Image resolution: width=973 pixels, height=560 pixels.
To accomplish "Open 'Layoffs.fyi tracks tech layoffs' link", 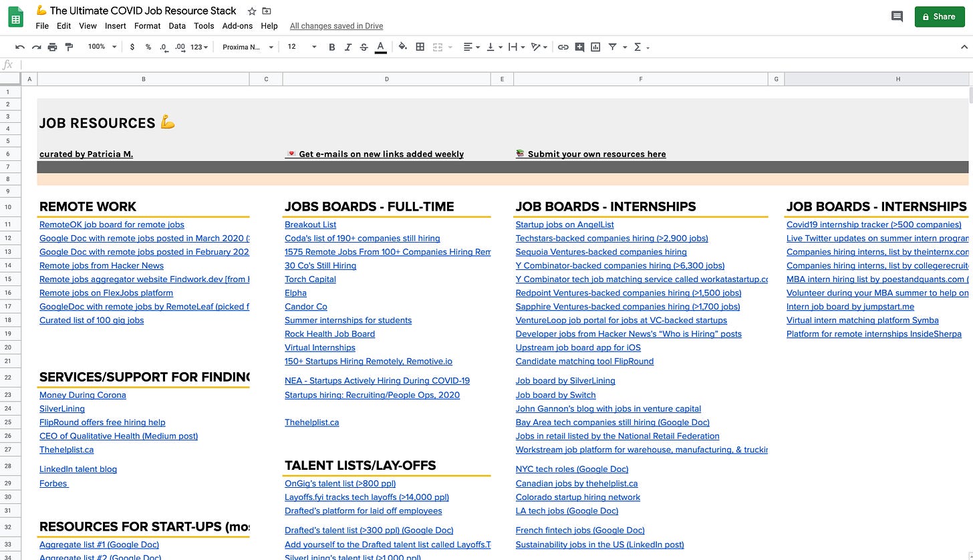I will pos(367,497).
